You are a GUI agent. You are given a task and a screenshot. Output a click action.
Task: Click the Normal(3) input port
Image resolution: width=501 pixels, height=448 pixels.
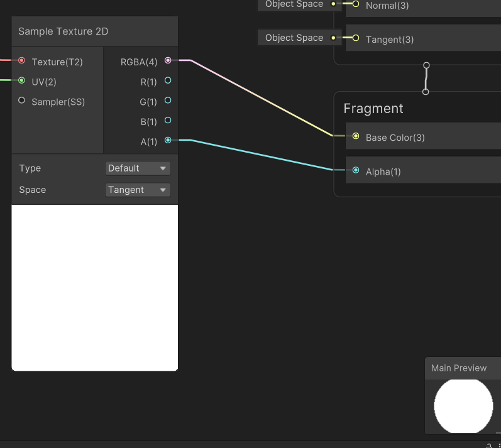click(x=356, y=4)
